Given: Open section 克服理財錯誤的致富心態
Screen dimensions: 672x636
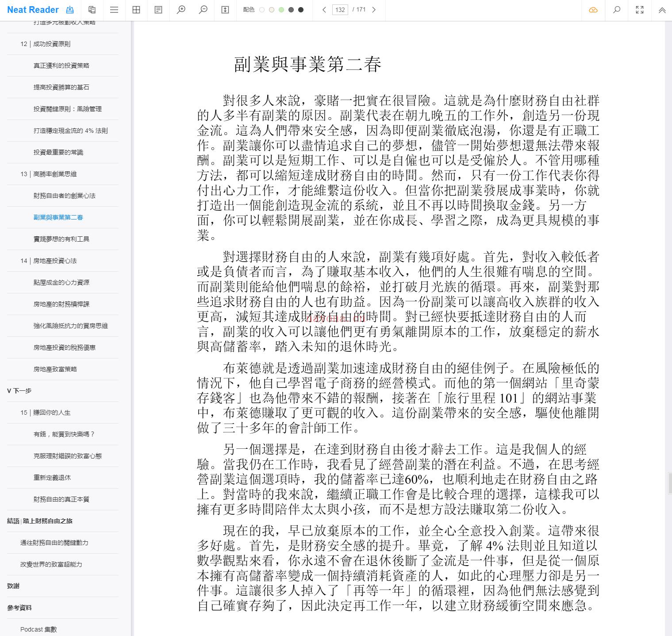Looking at the screenshot, I should [x=68, y=456].
